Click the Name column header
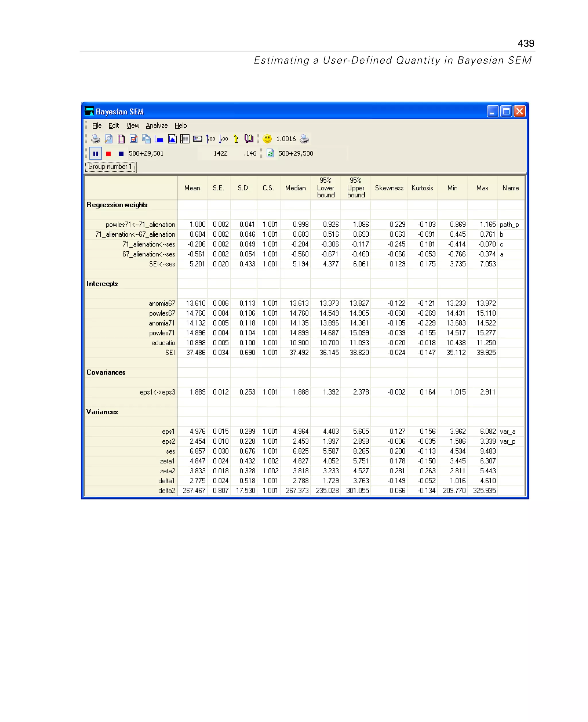This screenshot has width=588, height=722. click(x=510, y=188)
